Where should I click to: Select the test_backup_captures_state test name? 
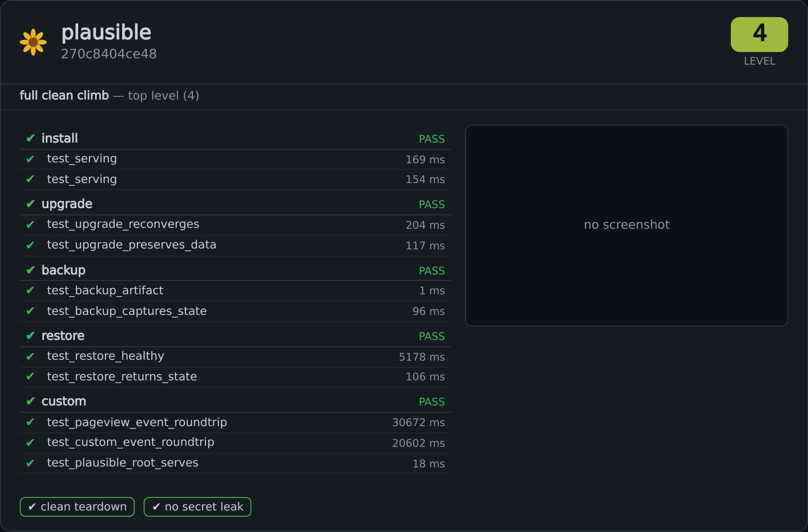pyautogui.click(x=127, y=311)
